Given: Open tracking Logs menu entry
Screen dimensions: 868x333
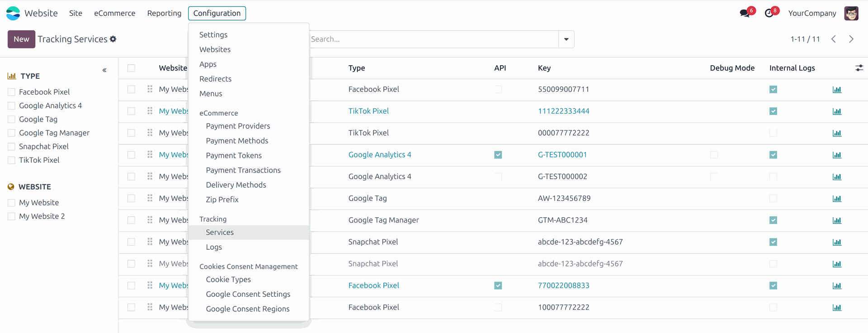Looking at the screenshot, I should pos(214,247).
